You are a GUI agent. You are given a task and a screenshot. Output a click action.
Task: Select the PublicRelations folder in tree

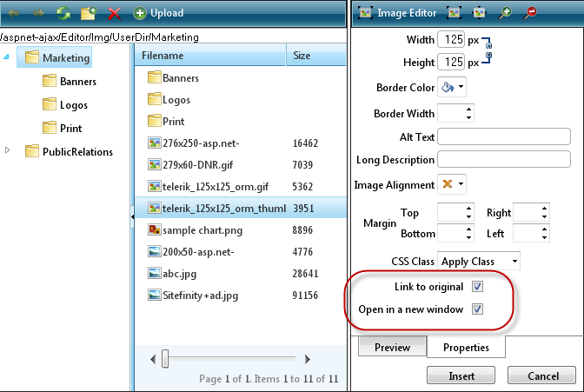point(69,151)
